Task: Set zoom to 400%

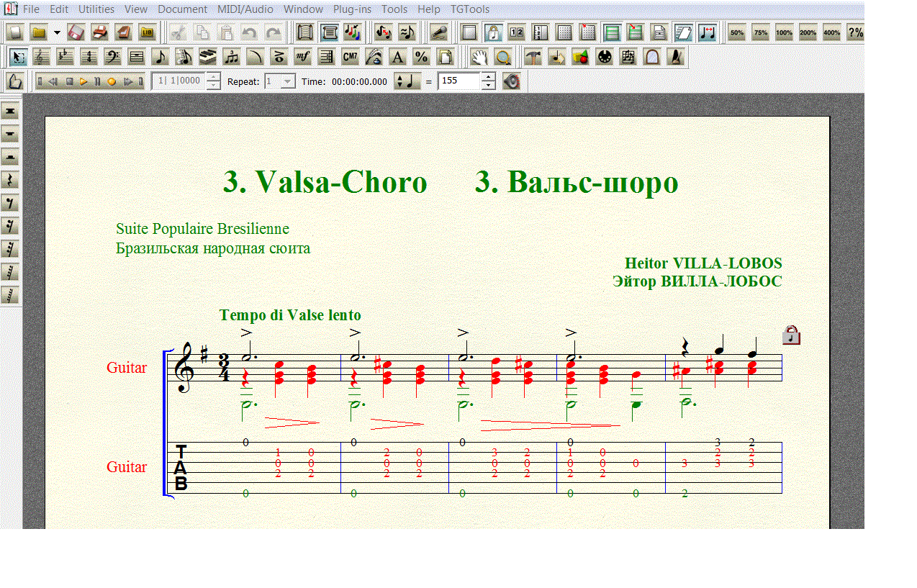Action: point(832,32)
